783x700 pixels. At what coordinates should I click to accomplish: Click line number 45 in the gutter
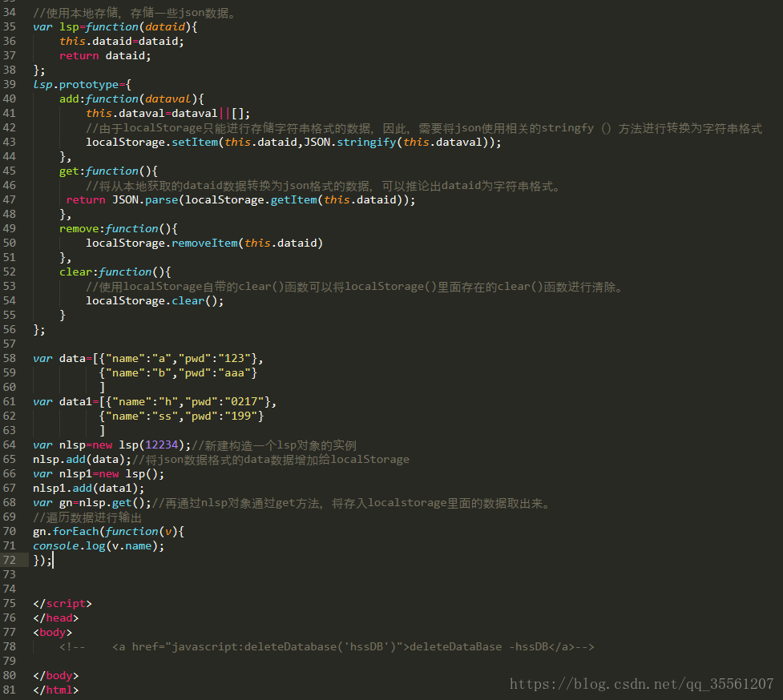click(x=10, y=171)
